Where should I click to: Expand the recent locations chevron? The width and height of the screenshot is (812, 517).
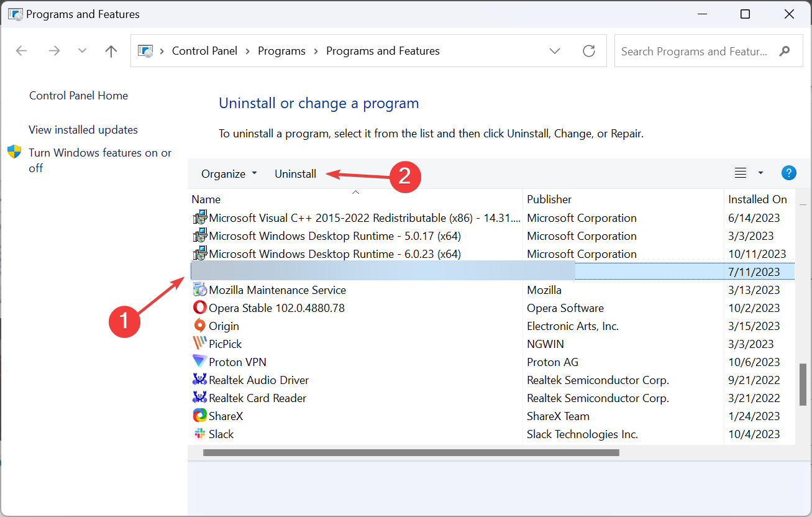[x=82, y=51]
